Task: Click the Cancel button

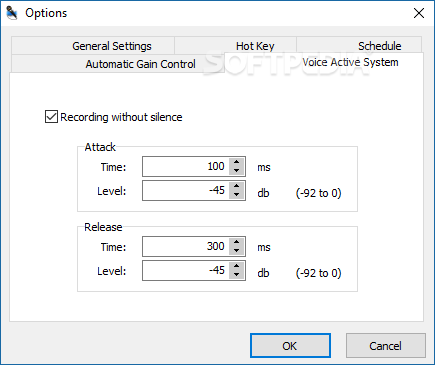Action: point(386,346)
